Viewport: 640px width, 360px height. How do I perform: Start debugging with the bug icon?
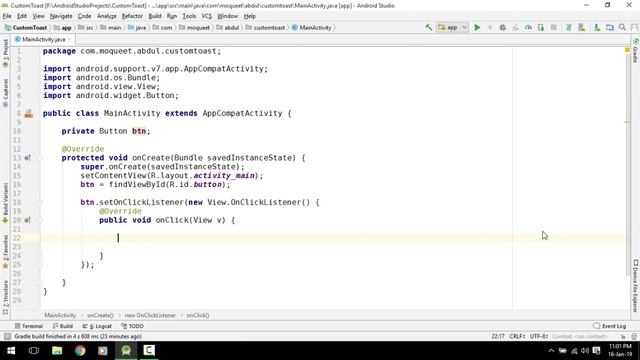(502, 27)
